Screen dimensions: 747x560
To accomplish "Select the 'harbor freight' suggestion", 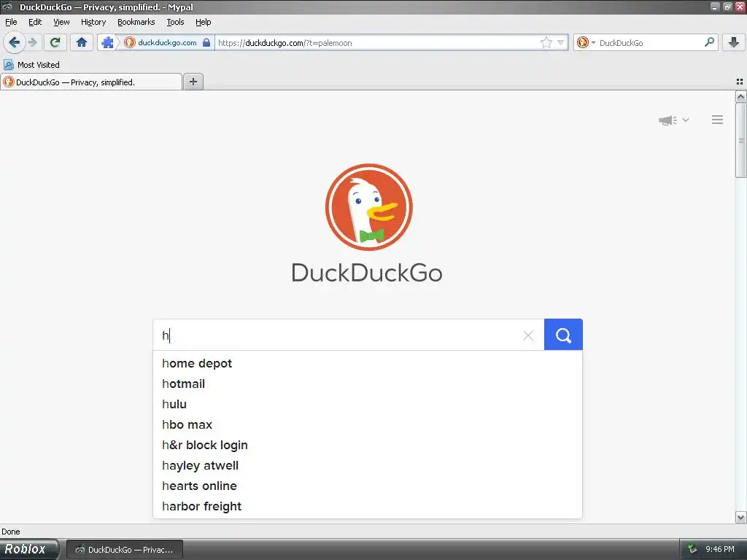I will (368, 506).
